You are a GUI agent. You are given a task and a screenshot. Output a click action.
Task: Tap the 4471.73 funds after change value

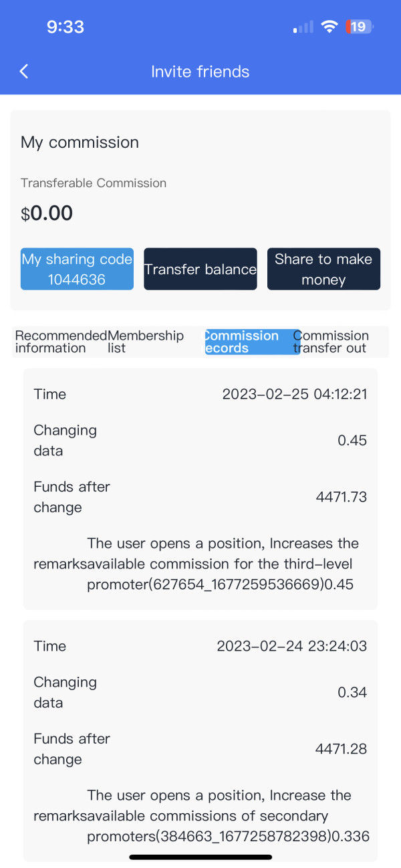341,497
